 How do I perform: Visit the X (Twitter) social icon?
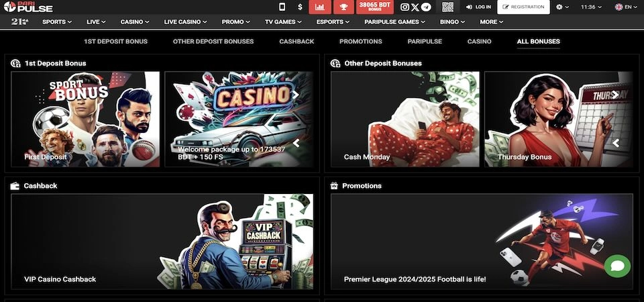point(415,7)
